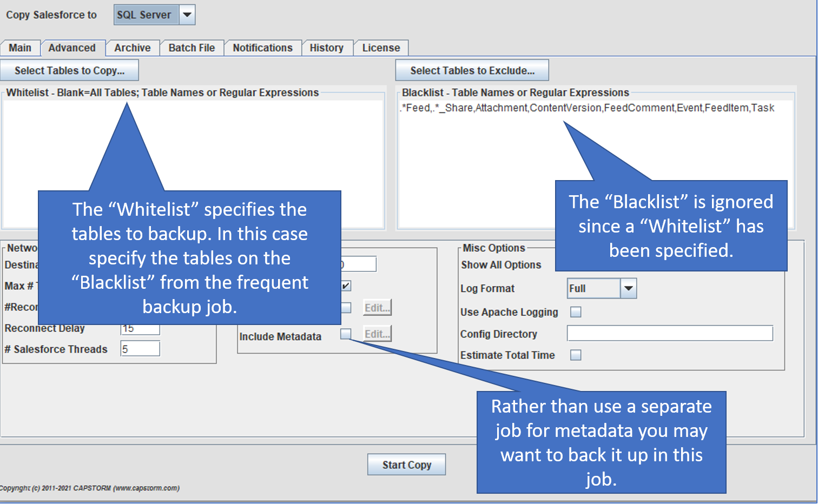Check the Include Metadata checkbox
Screen dimensions: 818x504
tap(346, 334)
